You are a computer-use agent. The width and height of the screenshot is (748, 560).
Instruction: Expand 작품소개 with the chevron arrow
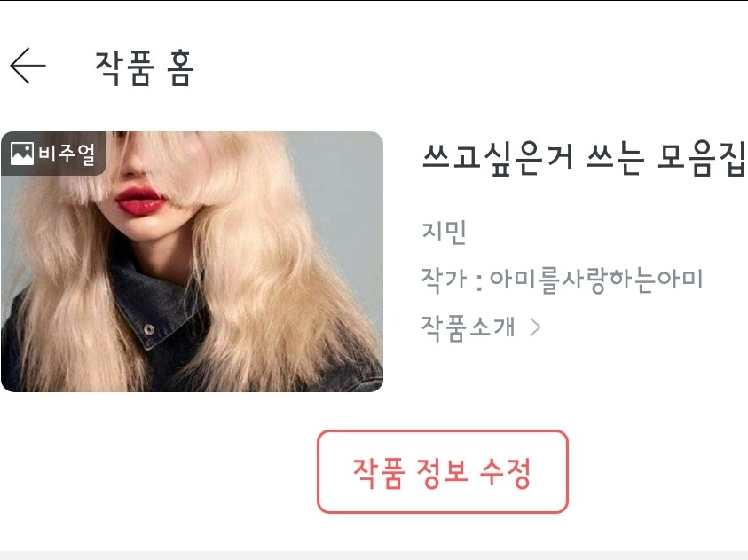tap(536, 327)
